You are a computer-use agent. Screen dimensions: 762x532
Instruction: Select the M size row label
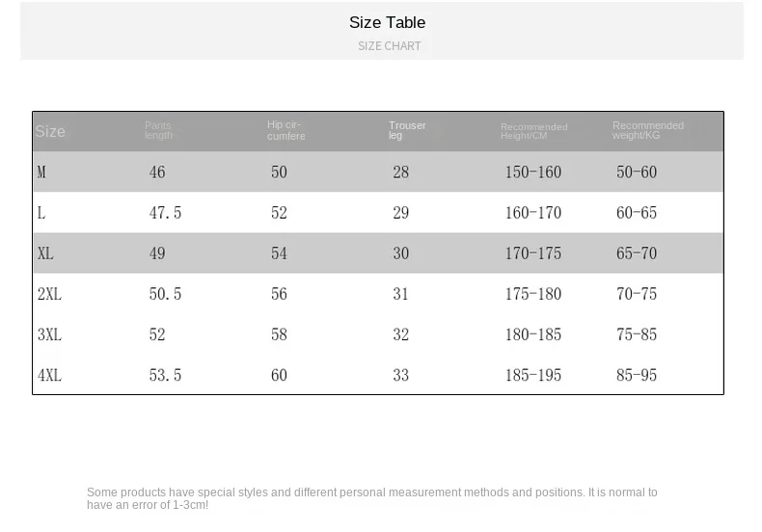click(41, 173)
